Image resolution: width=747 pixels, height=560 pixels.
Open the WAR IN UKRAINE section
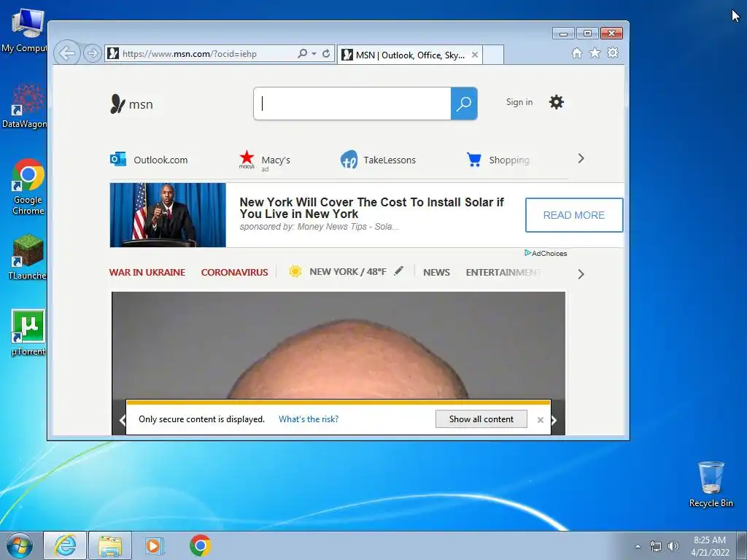147,273
